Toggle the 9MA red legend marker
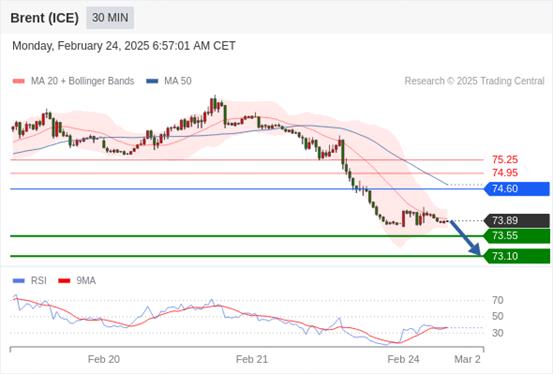 (x=64, y=281)
